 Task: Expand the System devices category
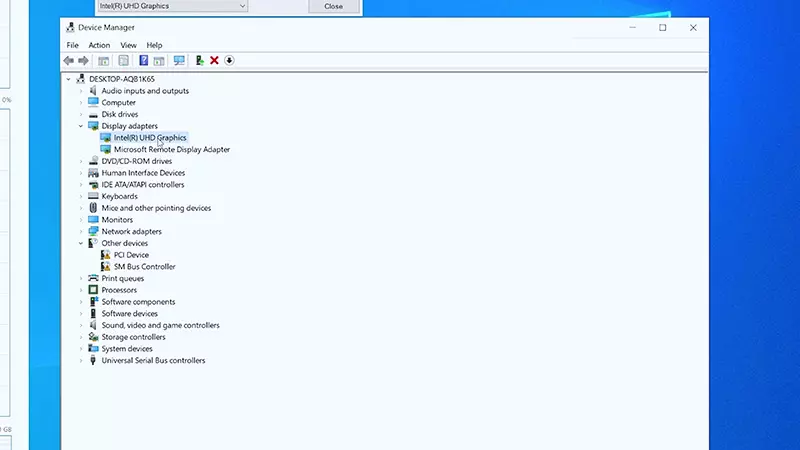81,349
